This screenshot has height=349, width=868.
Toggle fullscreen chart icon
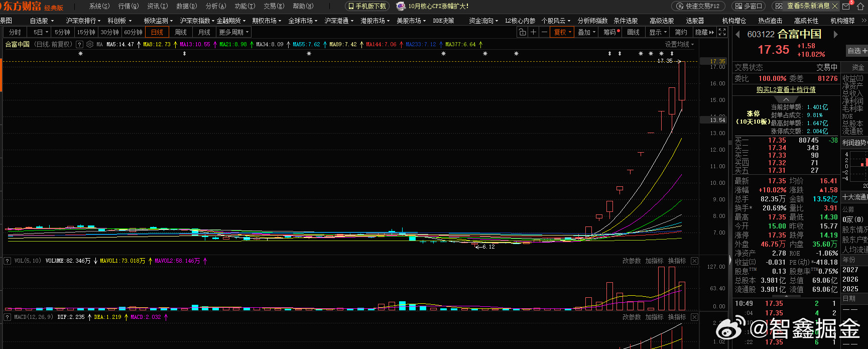pyautogui.click(x=722, y=32)
